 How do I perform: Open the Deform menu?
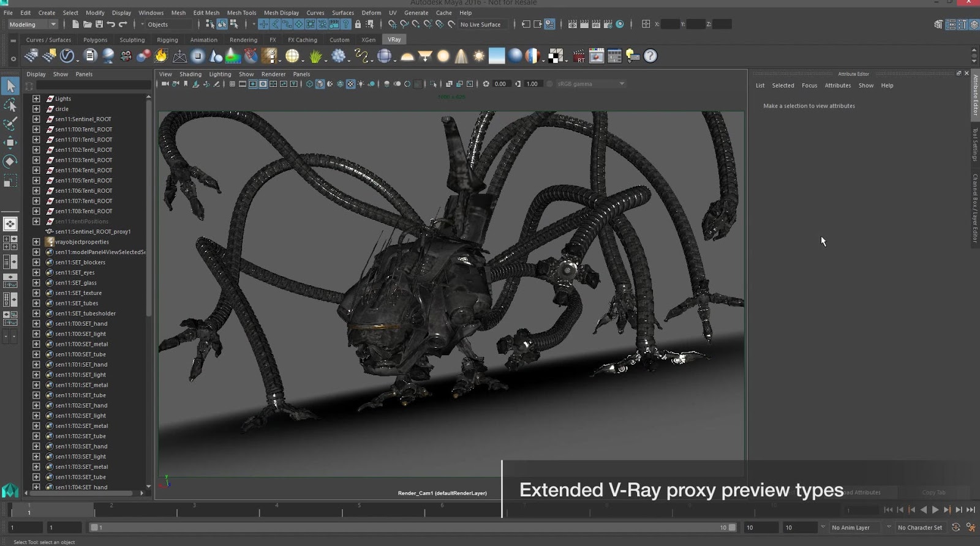click(371, 12)
